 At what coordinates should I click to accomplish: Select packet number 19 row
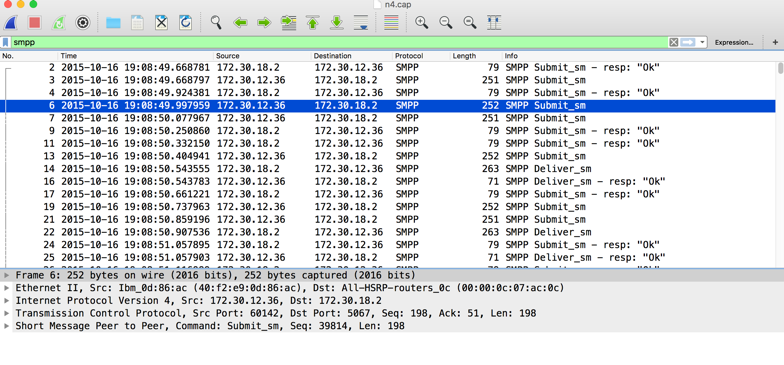(389, 207)
